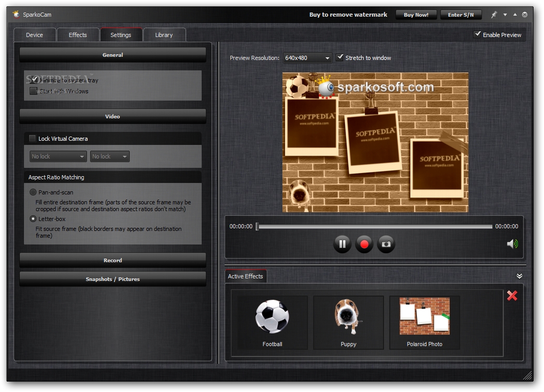
Task: Click the seek bar handle at start
Action: tap(257, 226)
